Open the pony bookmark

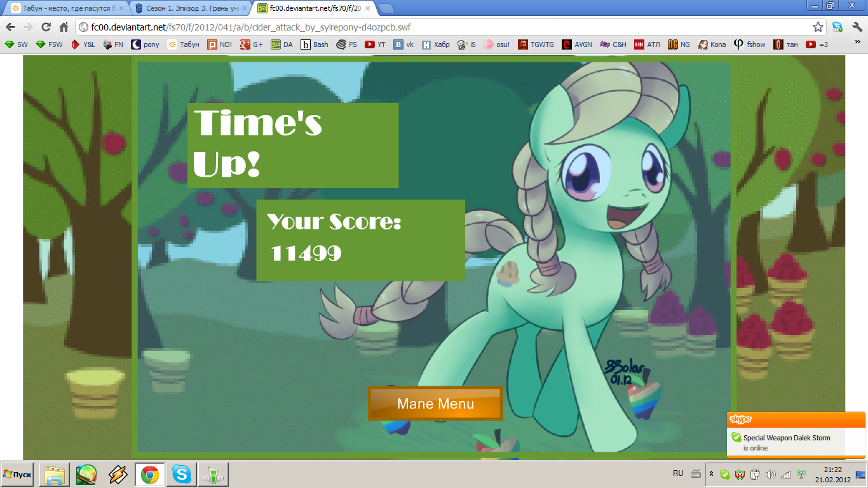(x=146, y=44)
